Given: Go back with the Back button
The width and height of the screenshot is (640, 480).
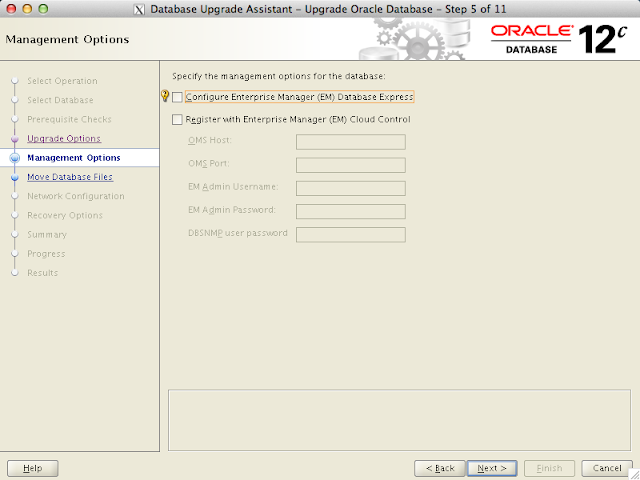Looking at the screenshot, I should [440, 468].
